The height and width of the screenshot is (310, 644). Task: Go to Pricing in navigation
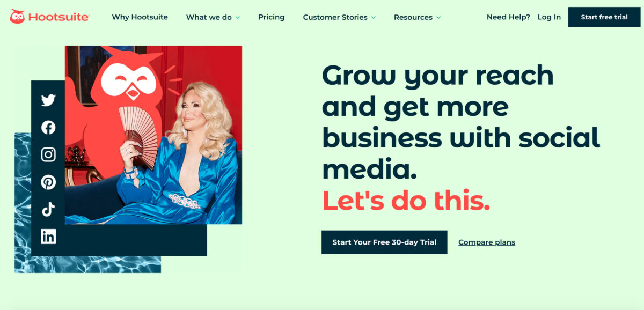[x=272, y=17]
